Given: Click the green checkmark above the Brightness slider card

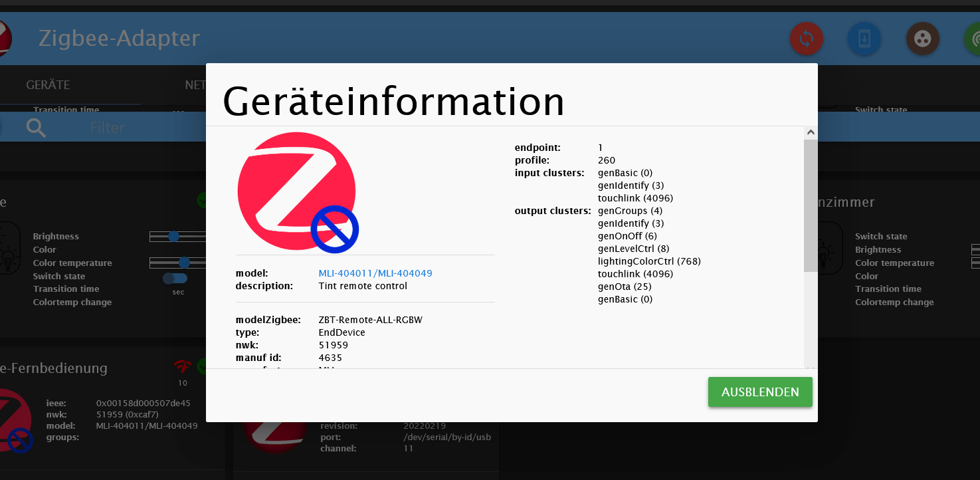Looking at the screenshot, I should (202, 199).
